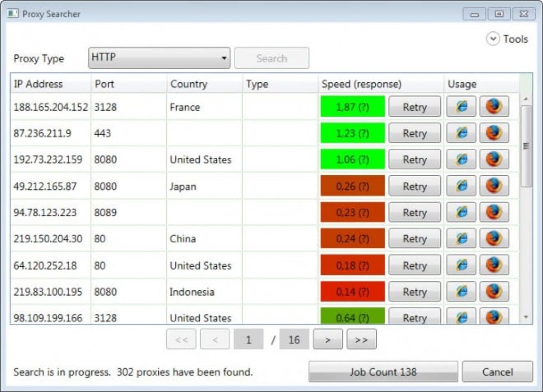Click IE icon beside proxy 94.78.123.223
Image resolution: width=543 pixels, height=392 pixels.
(x=461, y=212)
